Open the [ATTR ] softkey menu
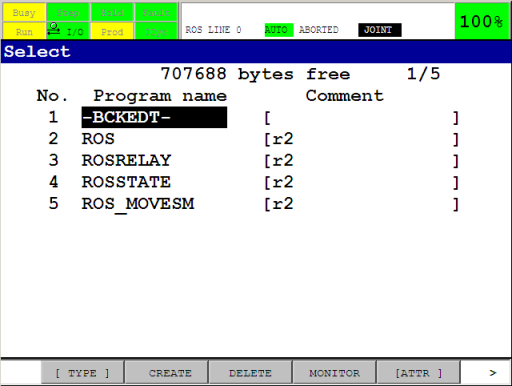Screen dimensions: 512x386 click(419, 373)
